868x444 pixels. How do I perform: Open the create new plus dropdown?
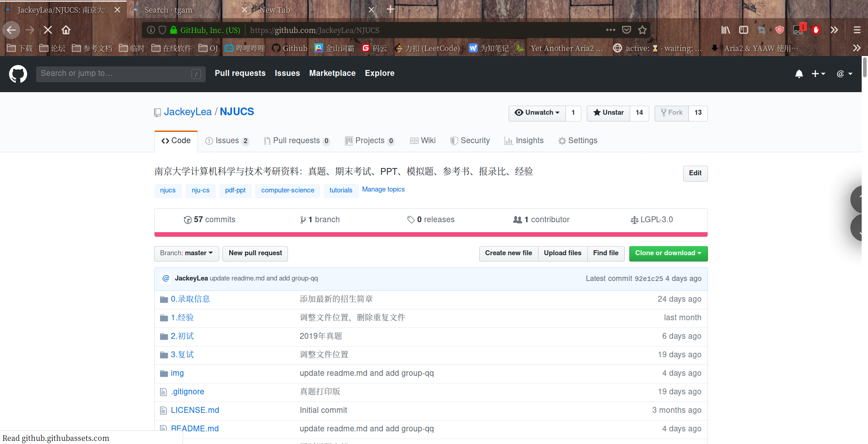click(818, 74)
